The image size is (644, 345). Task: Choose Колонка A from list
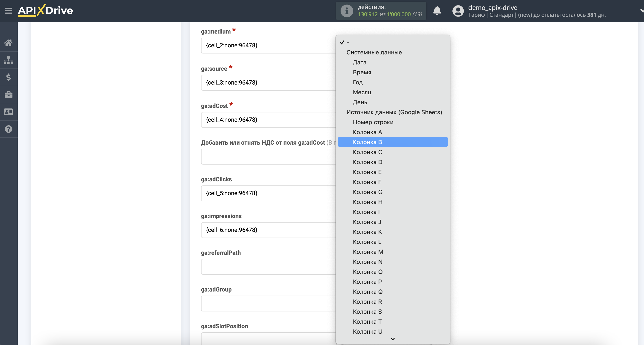click(392, 132)
